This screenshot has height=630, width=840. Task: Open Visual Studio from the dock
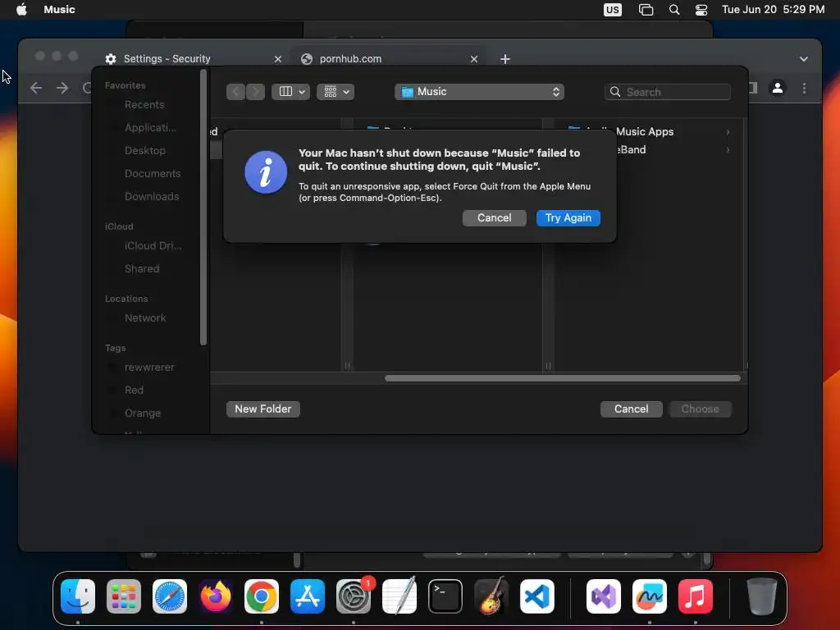point(604,596)
